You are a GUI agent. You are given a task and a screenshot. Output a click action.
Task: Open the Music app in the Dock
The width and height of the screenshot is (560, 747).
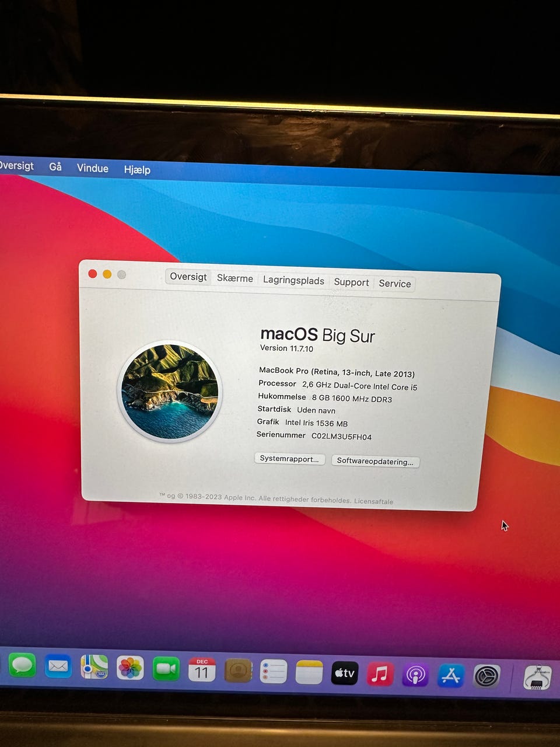point(380,675)
